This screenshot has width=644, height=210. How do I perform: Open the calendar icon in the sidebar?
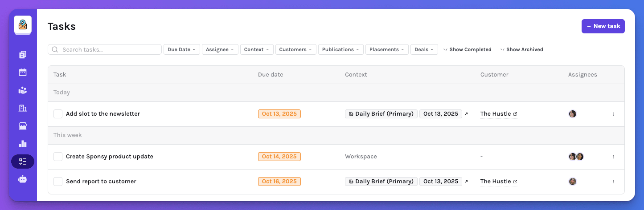(23, 72)
